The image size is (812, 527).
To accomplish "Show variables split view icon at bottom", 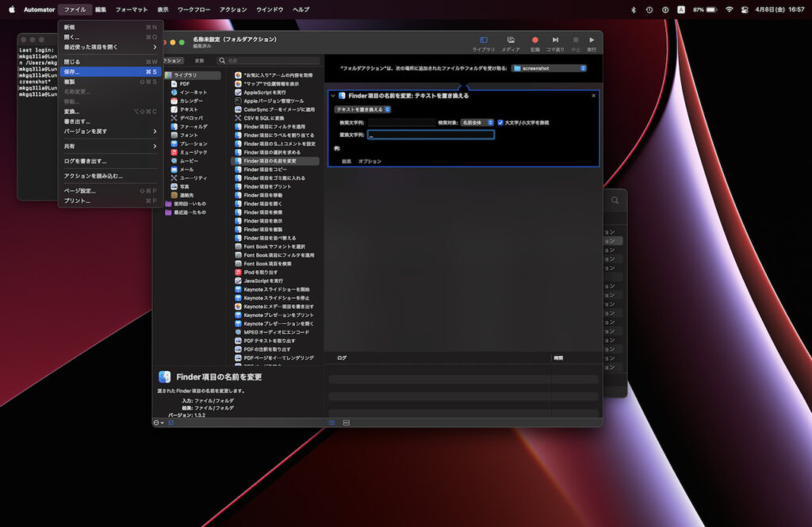I will (347, 423).
